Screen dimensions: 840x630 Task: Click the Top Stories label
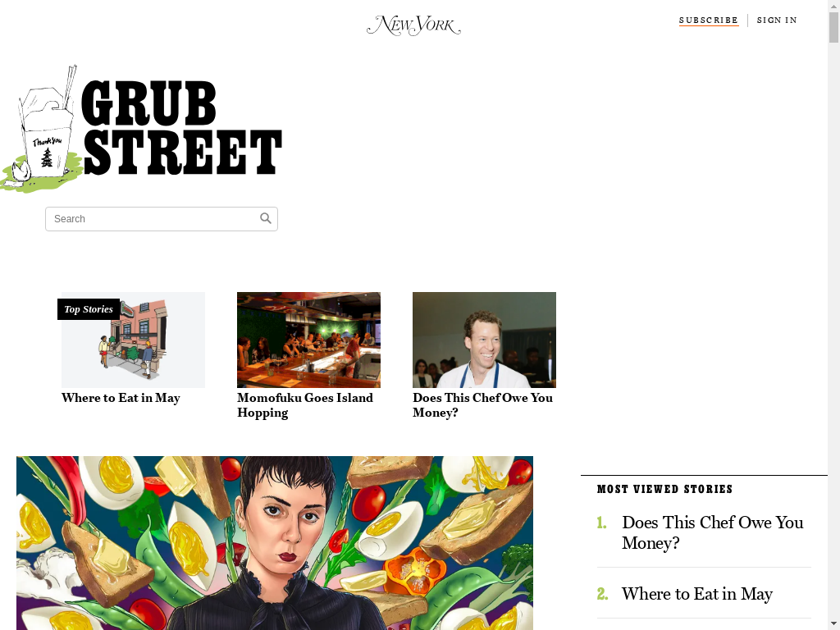(x=89, y=309)
